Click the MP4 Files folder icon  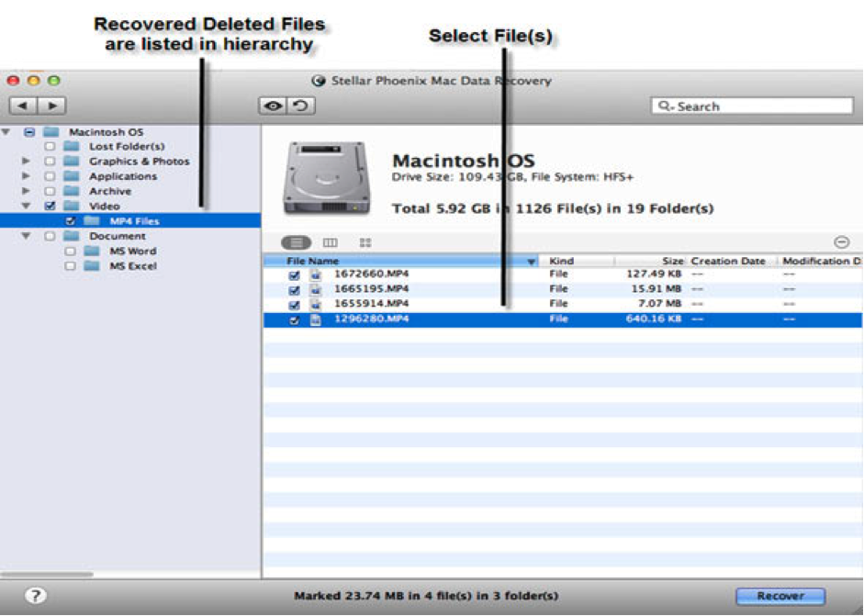[x=92, y=221]
